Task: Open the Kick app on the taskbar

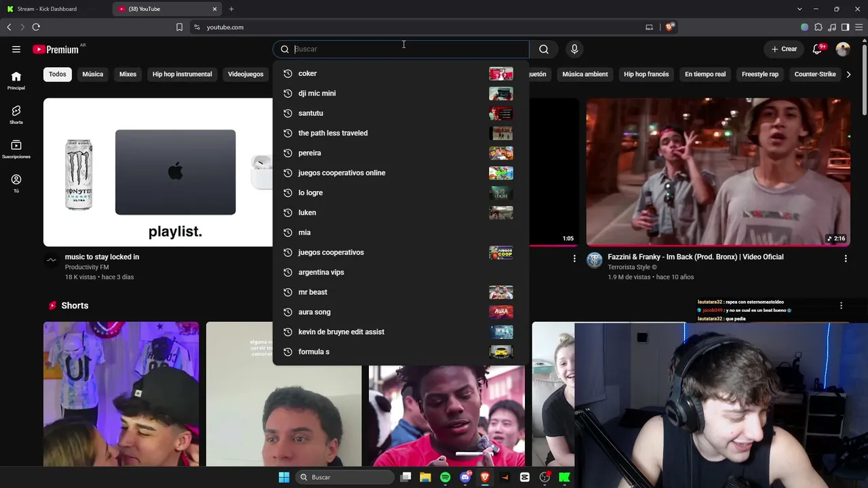Action: 564,477
